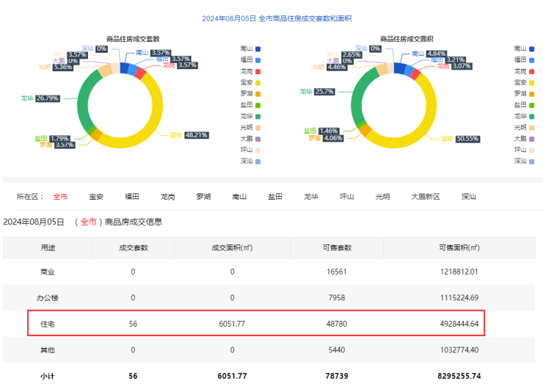Image resolution: width=543 pixels, height=392 pixels.
Task: Open the 福田 district filter tab
Action: pyautogui.click(x=132, y=197)
